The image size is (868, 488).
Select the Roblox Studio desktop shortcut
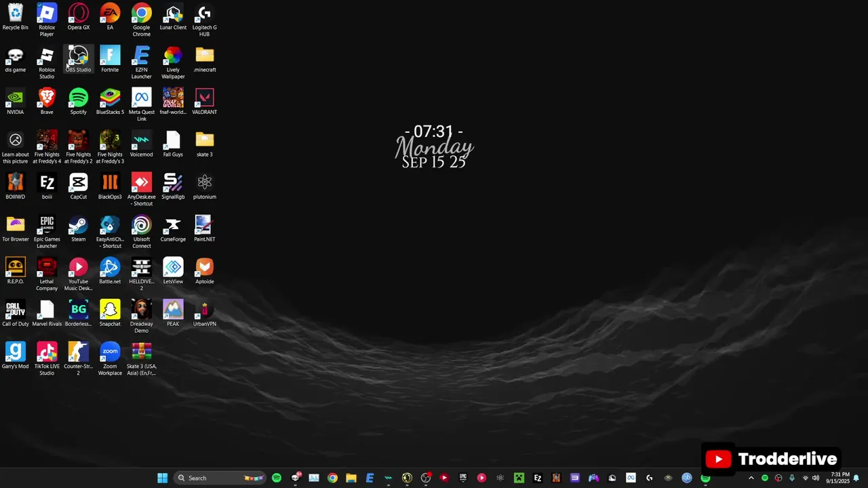click(47, 63)
